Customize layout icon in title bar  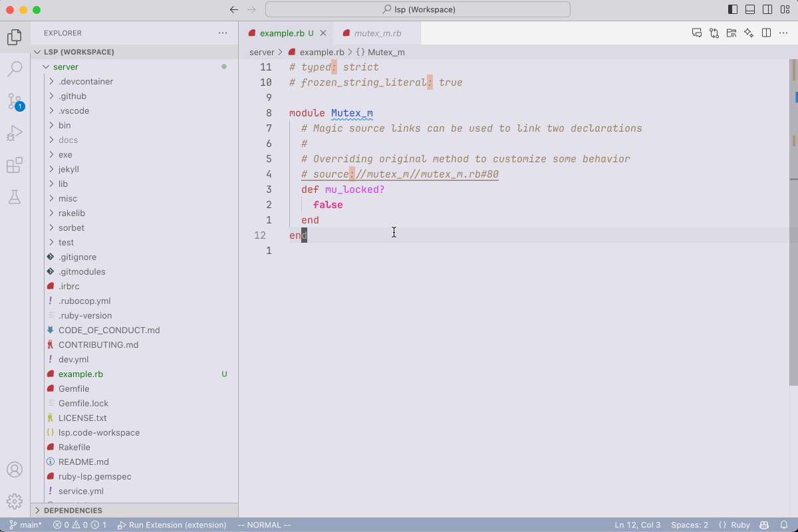coord(785,10)
